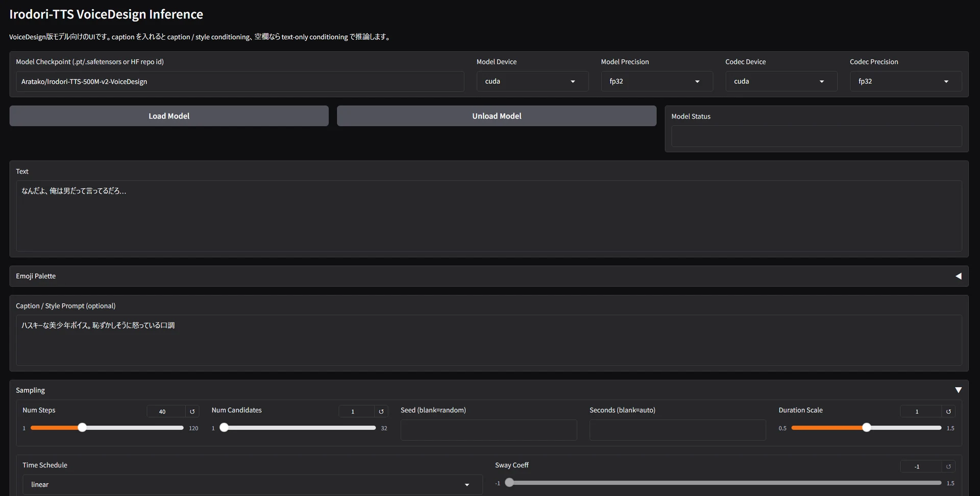980x496 pixels.
Task: Click into the Text input area
Action: (489, 216)
